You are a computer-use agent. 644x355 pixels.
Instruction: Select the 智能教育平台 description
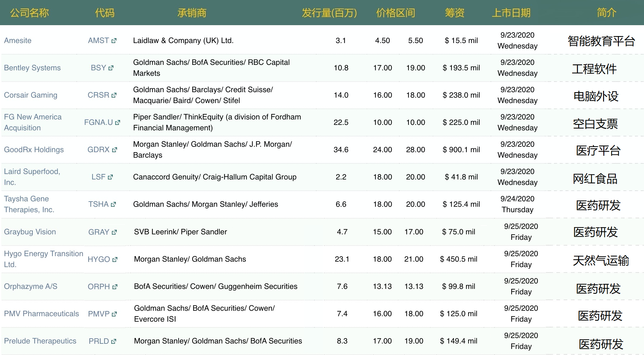pyautogui.click(x=601, y=41)
